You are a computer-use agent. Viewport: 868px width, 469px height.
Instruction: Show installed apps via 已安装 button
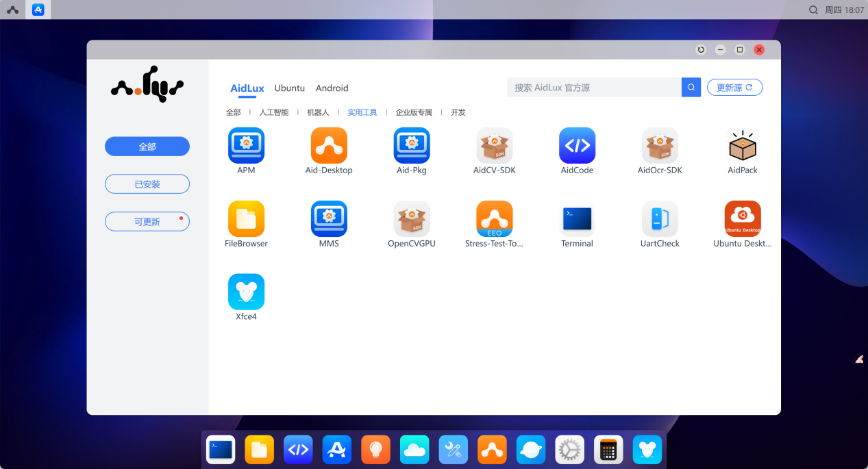(147, 184)
